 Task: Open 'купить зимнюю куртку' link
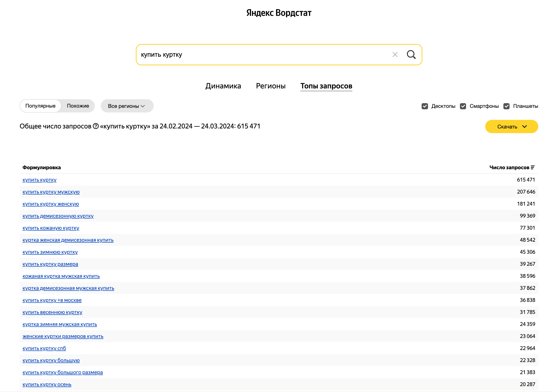(x=50, y=252)
